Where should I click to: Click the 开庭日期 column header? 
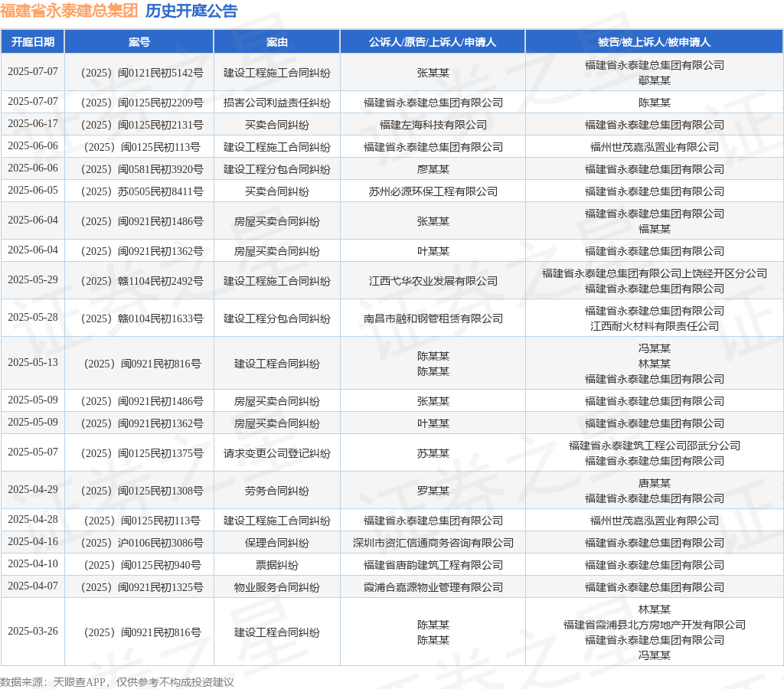pos(33,42)
